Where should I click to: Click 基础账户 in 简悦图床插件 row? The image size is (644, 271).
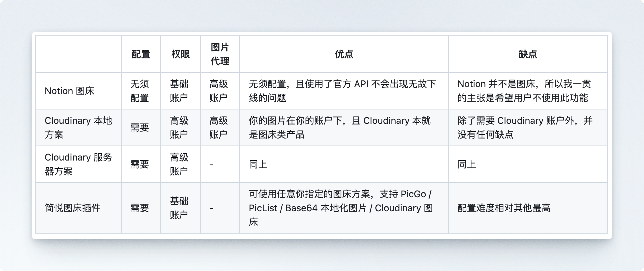tap(179, 208)
